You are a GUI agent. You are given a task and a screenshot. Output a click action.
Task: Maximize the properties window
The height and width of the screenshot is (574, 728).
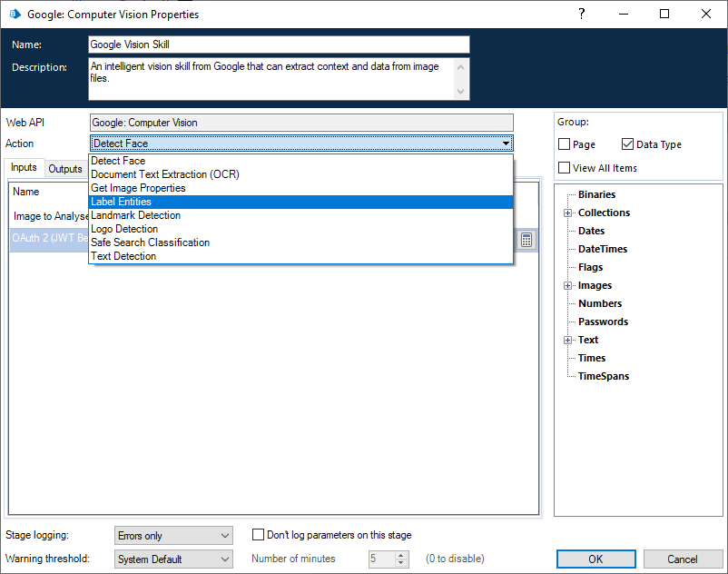[x=664, y=14]
